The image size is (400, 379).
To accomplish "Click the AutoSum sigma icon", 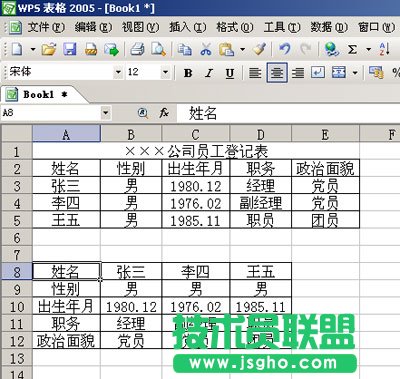I will [352, 50].
